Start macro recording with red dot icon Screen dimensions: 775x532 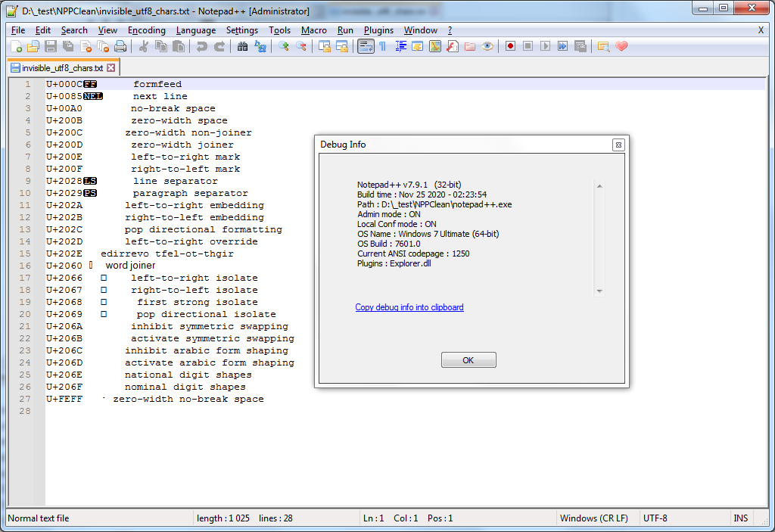click(511, 46)
